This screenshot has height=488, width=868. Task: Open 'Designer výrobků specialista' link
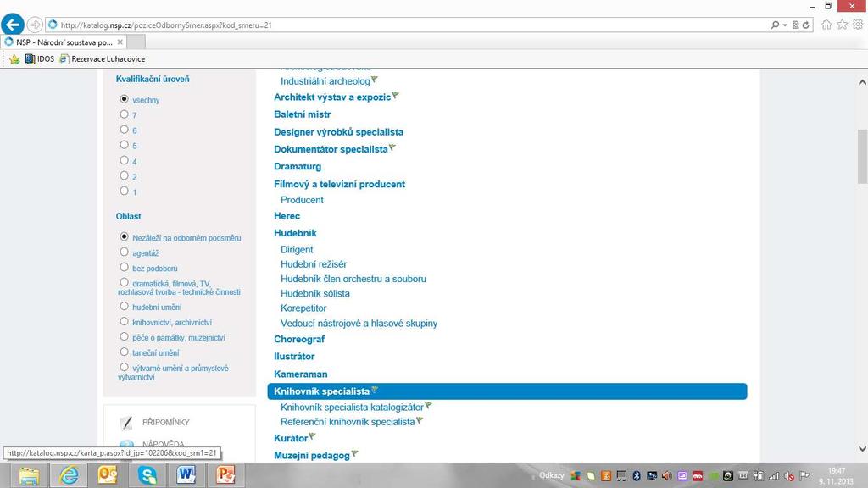(x=338, y=132)
